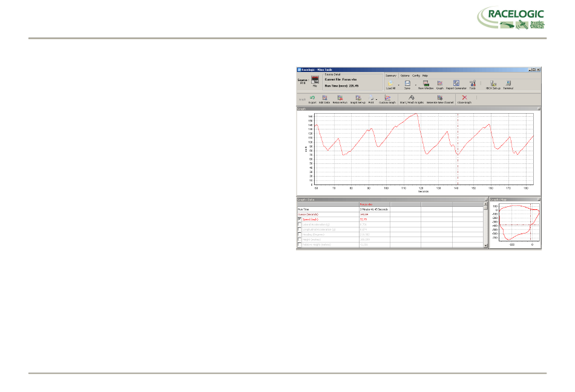575x392 pixels.
Task: Open Graph Set-up
Action: (x=358, y=99)
